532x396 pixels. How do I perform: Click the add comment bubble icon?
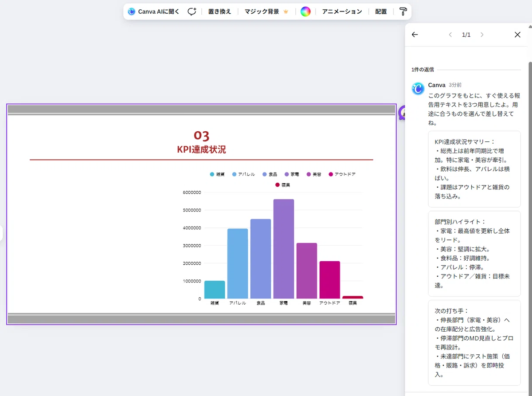click(x=192, y=12)
